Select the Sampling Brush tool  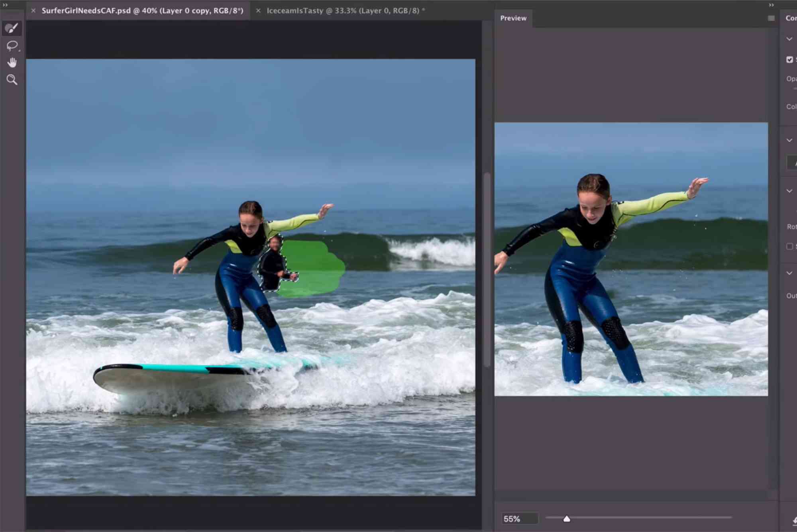[12, 28]
